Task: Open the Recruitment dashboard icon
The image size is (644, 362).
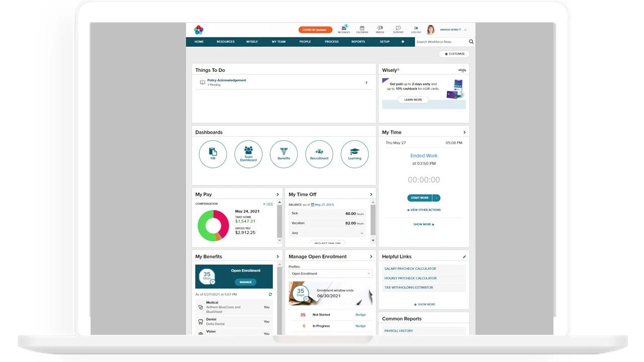Action: point(319,154)
